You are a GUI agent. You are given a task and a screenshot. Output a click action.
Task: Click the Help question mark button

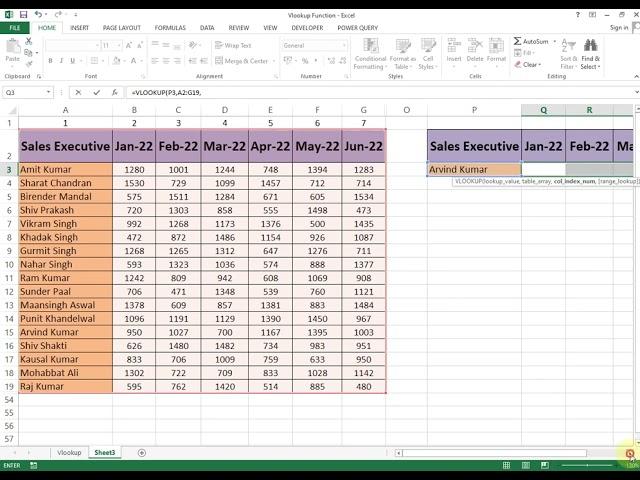click(x=578, y=15)
